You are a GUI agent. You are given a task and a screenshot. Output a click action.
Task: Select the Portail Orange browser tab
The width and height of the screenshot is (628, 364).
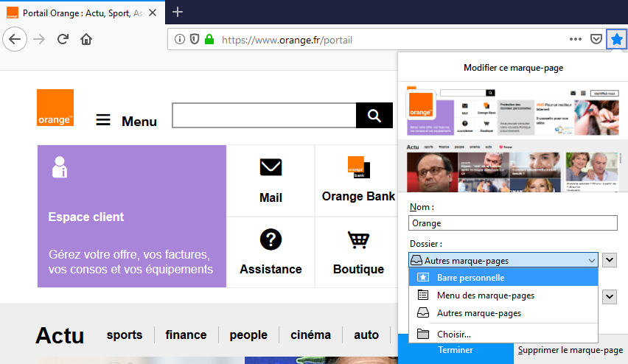click(82, 13)
